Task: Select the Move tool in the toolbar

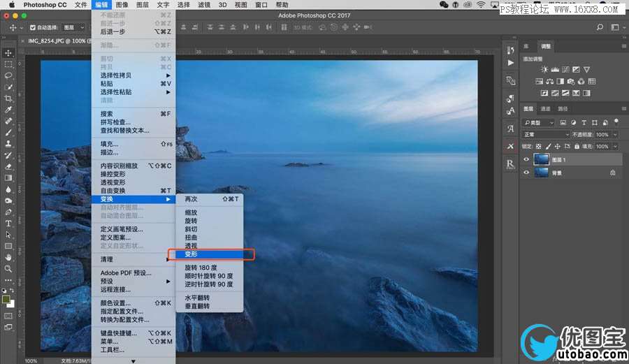Action: [8, 53]
